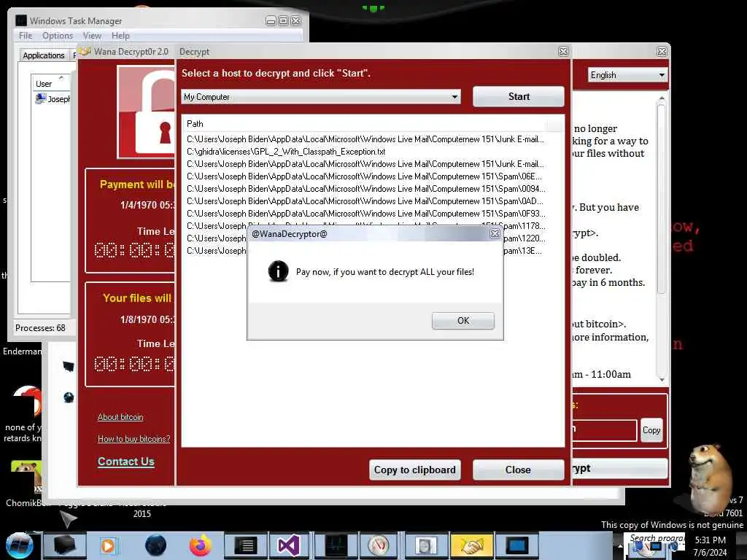The width and height of the screenshot is (747, 560).
Task: Click the padlock image in Wana Decrypt0r
Action: coord(147,112)
